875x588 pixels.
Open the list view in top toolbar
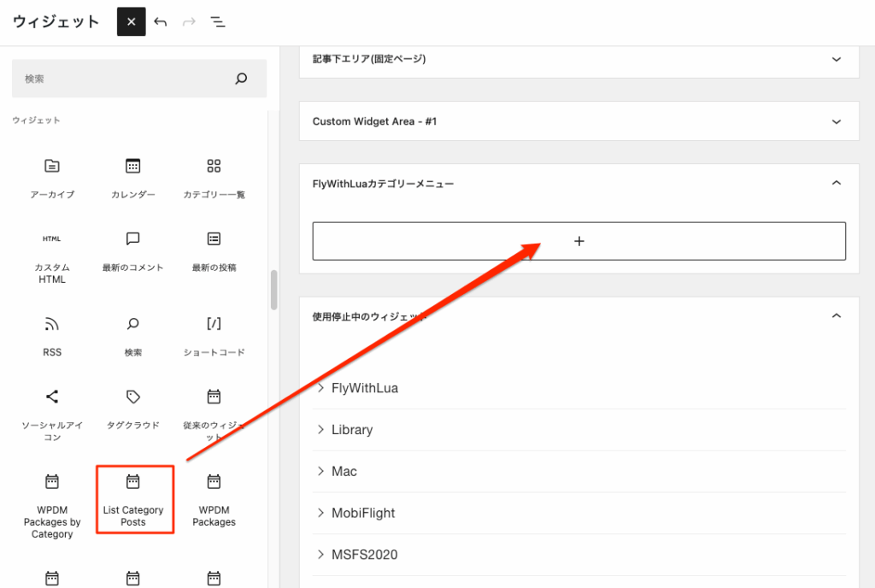coord(218,22)
